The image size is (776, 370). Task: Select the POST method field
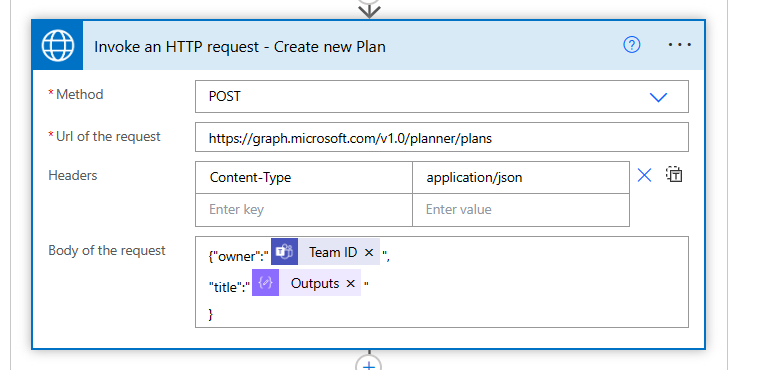[x=441, y=96]
